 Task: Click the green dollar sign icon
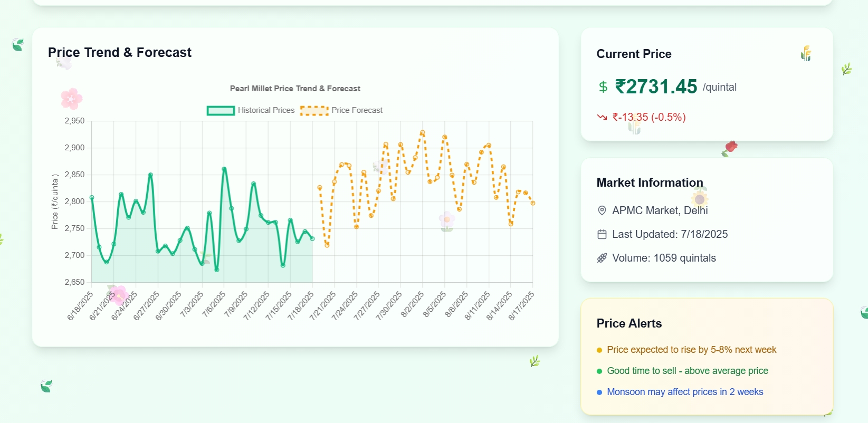point(603,87)
